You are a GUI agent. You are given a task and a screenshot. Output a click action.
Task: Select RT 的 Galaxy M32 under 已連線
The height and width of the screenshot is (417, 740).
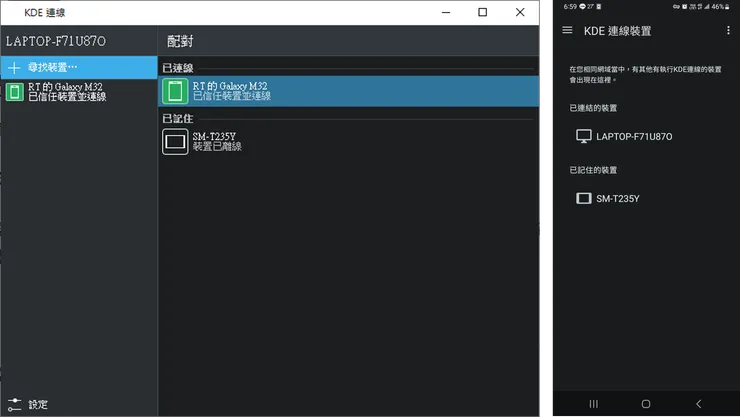[349, 91]
